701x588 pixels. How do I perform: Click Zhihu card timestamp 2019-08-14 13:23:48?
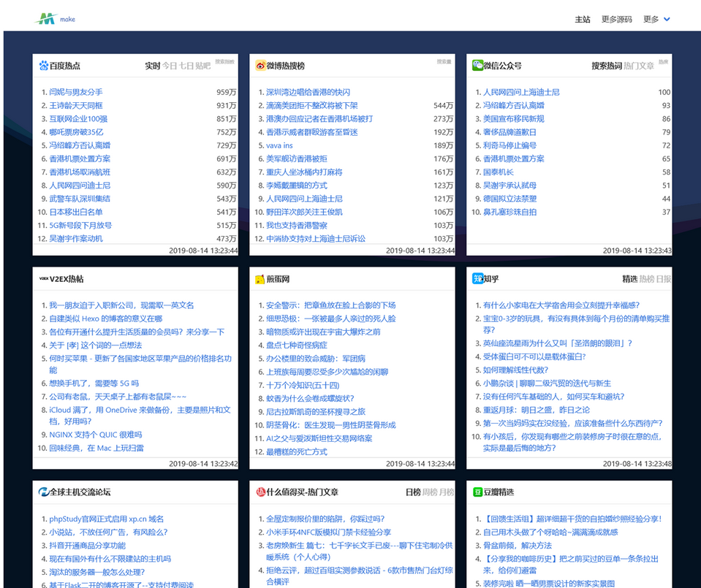click(637, 464)
